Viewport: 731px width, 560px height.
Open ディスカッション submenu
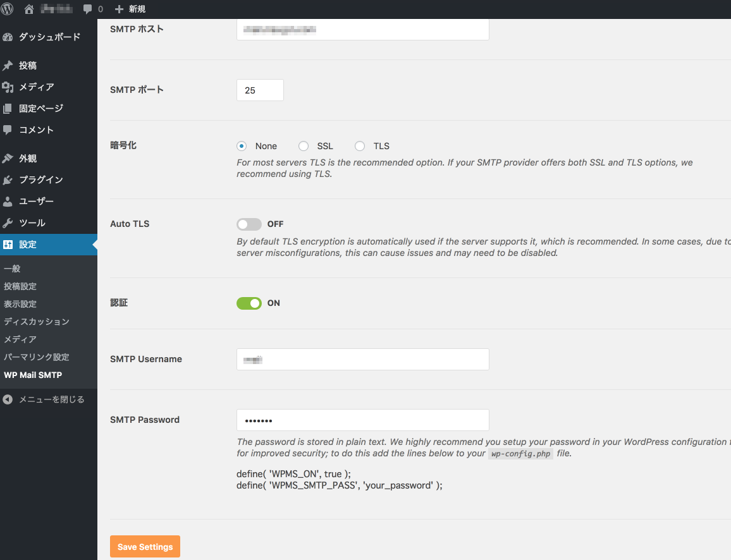click(37, 322)
